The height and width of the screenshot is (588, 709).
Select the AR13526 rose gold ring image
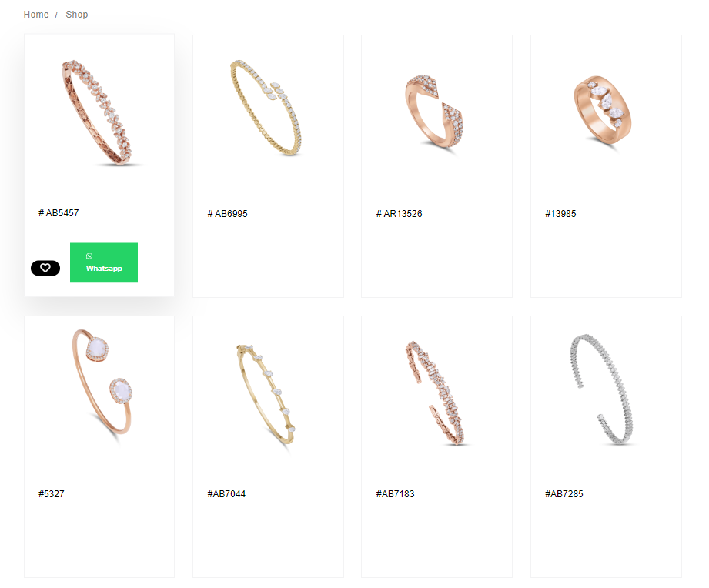point(436,112)
